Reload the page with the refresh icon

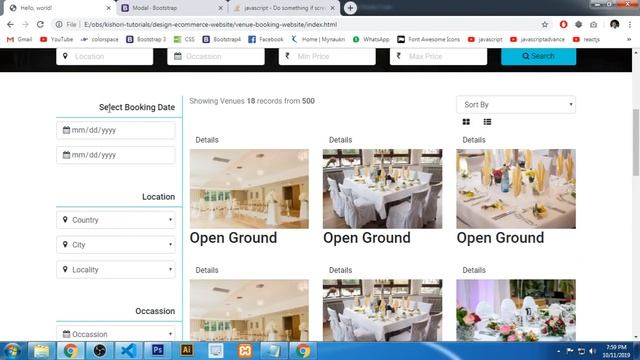[40, 24]
